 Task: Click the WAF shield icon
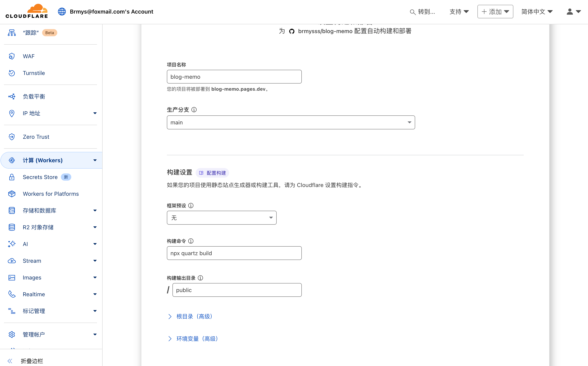click(12, 56)
